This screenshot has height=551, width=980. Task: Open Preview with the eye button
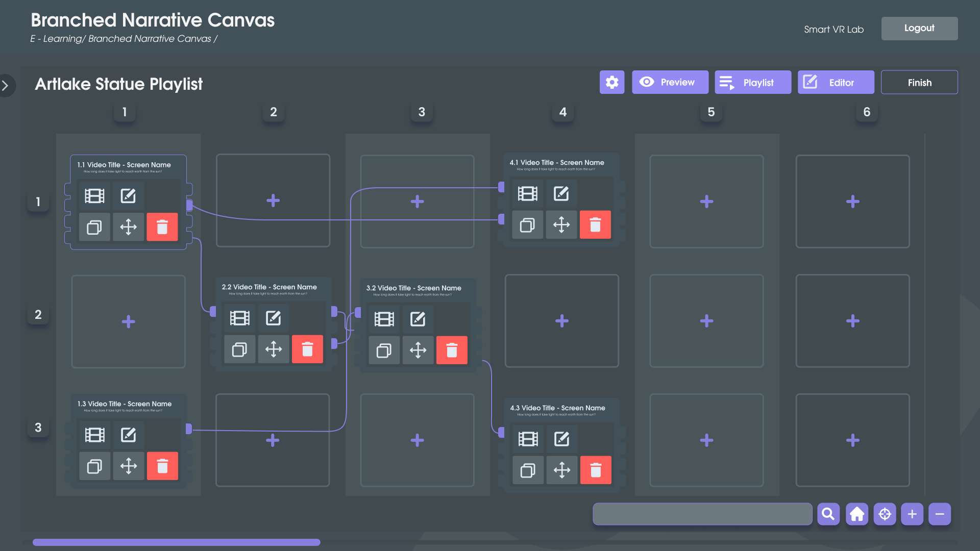(670, 82)
